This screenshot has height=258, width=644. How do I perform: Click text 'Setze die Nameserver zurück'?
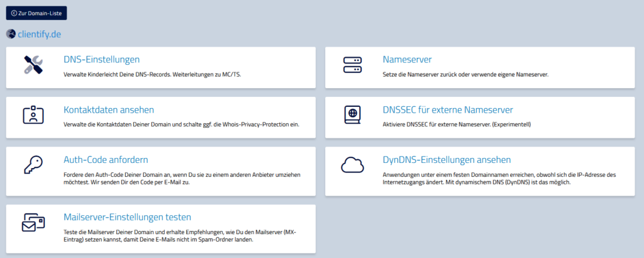point(419,75)
